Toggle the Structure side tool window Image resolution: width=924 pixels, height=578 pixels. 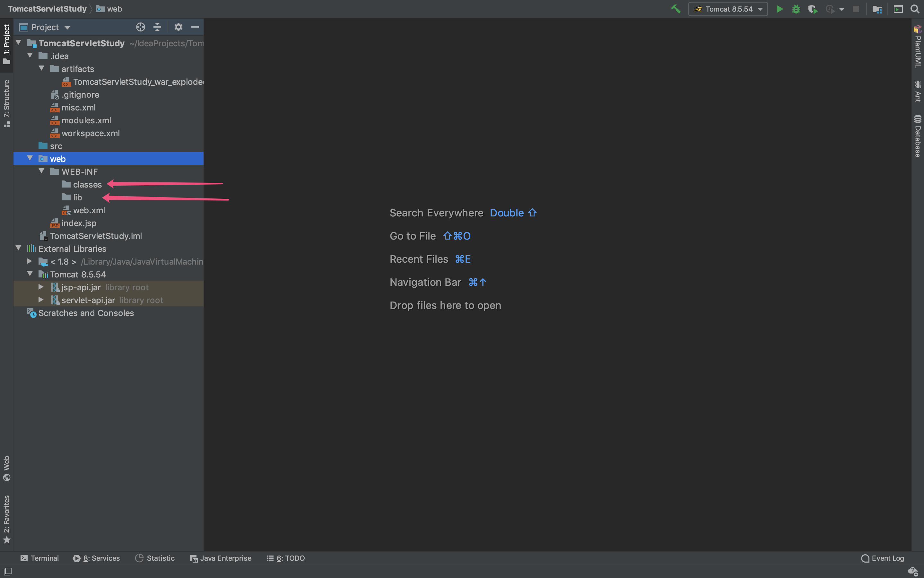(x=6, y=102)
